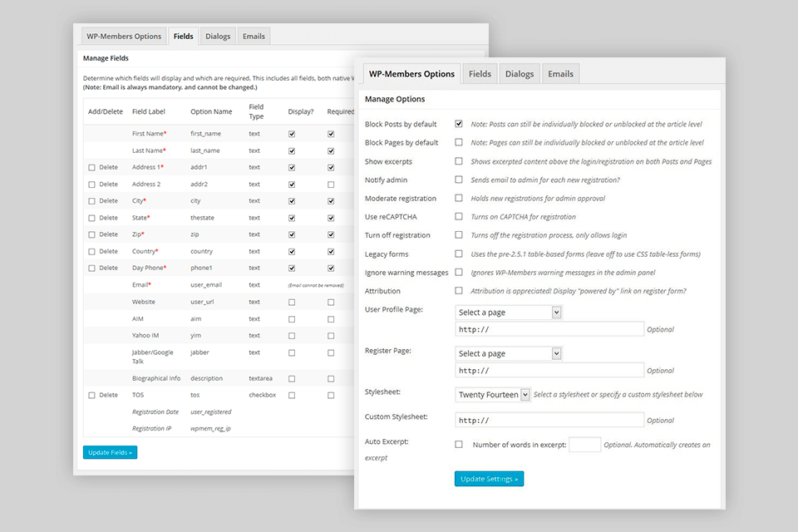The width and height of the screenshot is (798, 532).
Task: Enable the Moderate registration checkbox
Action: click(x=459, y=198)
